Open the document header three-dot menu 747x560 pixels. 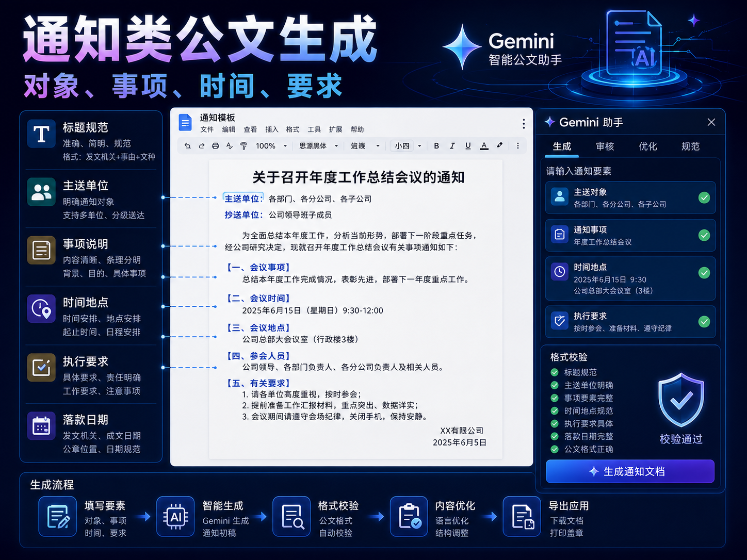point(524,124)
